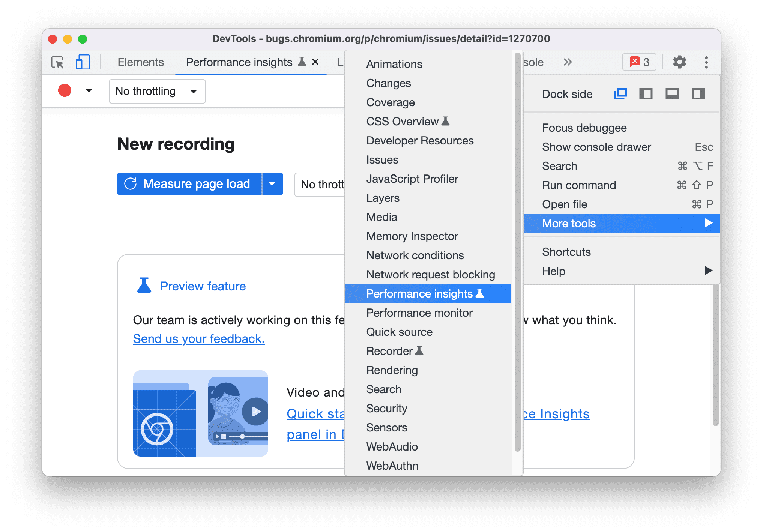This screenshot has height=532, width=763.
Task: Click the Device toolbar toggle icon
Action: [78, 63]
